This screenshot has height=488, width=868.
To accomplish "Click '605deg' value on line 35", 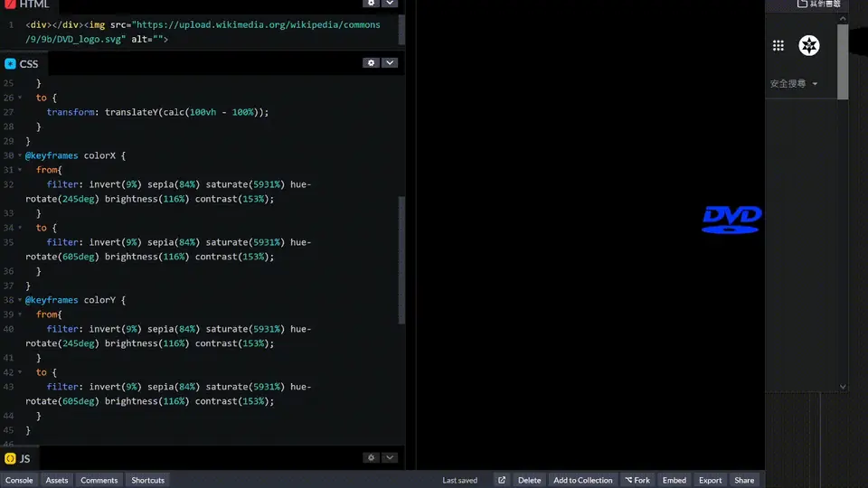I will point(78,257).
